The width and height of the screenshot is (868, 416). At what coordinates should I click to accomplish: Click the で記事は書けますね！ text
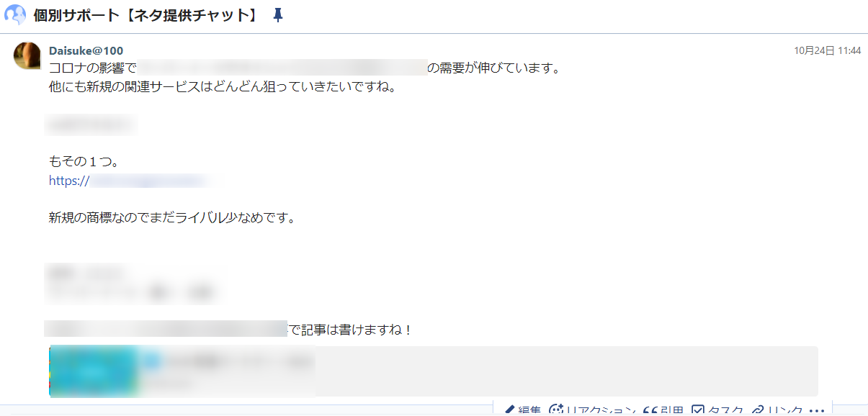tap(349, 330)
